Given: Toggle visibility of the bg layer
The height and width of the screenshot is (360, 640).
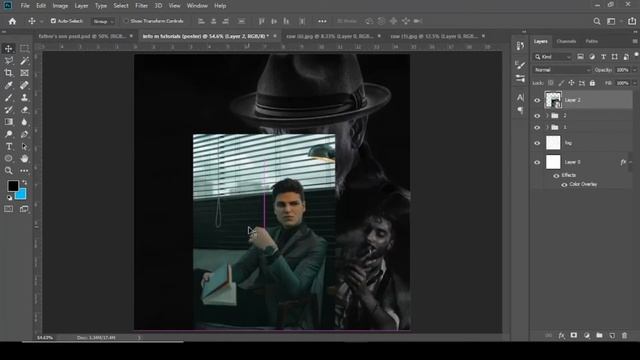Looking at the screenshot, I should pyautogui.click(x=537, y=143).
